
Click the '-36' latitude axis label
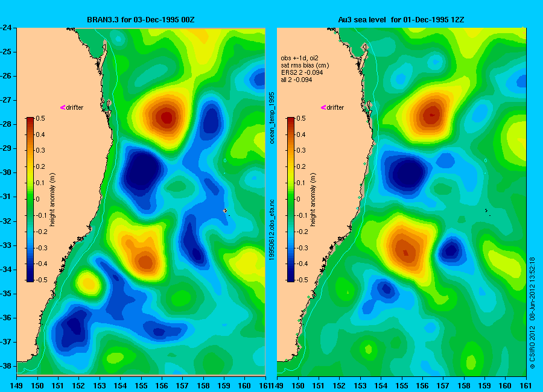pos(7,318)
